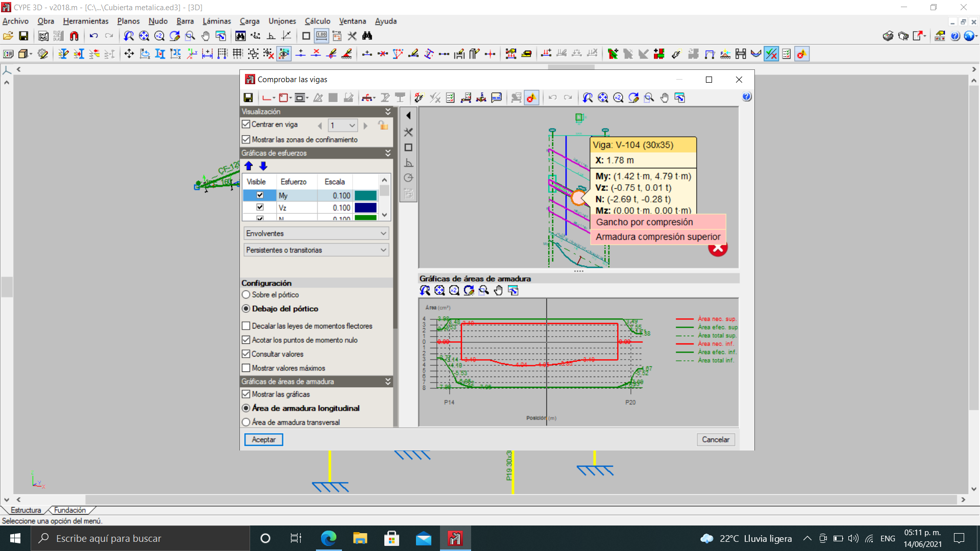The image size is (980, 551).
Task: Click the zoom x2 icon in dialog toolbar
Action: (x=618, y=97)
